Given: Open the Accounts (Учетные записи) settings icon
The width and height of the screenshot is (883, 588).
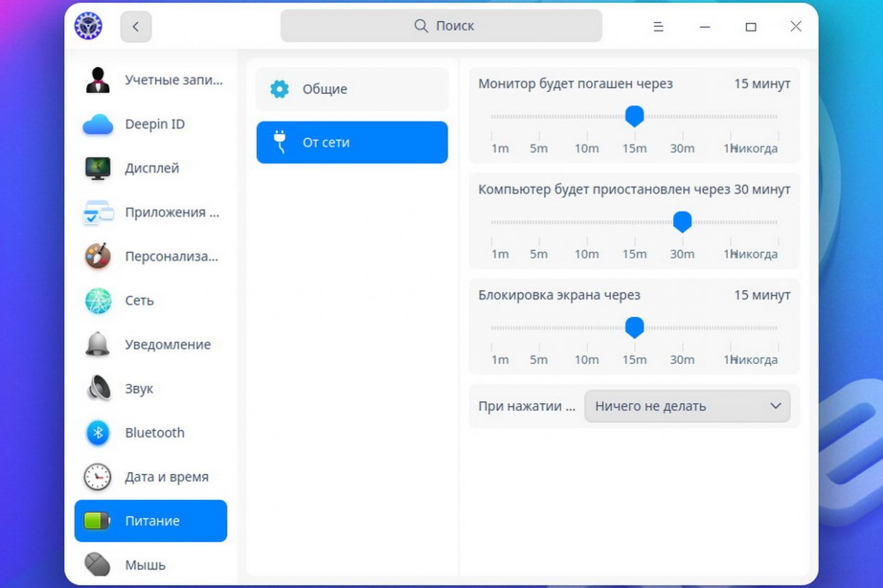Looking at the screenshot, I should coord(97,80).
